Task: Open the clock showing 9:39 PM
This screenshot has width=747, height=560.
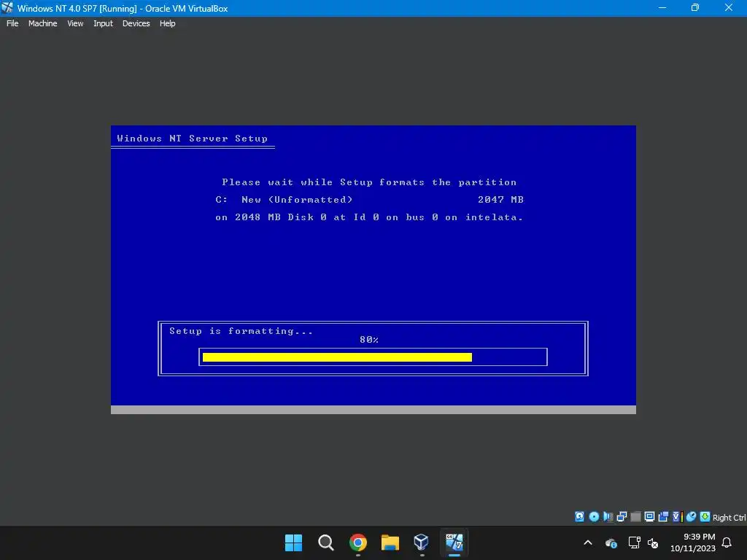Action: (693, 542)
